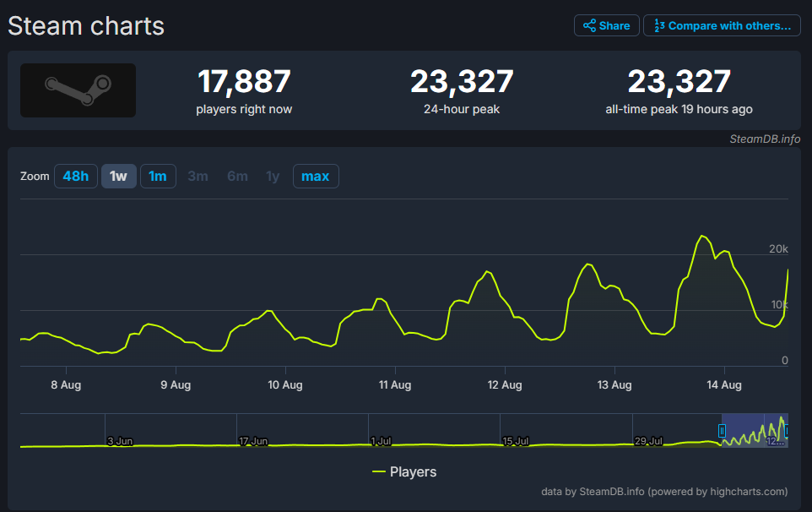The image size is (812, 512).
Task: Choose the 3m zoom option
Action: click(x=198, y=177)
